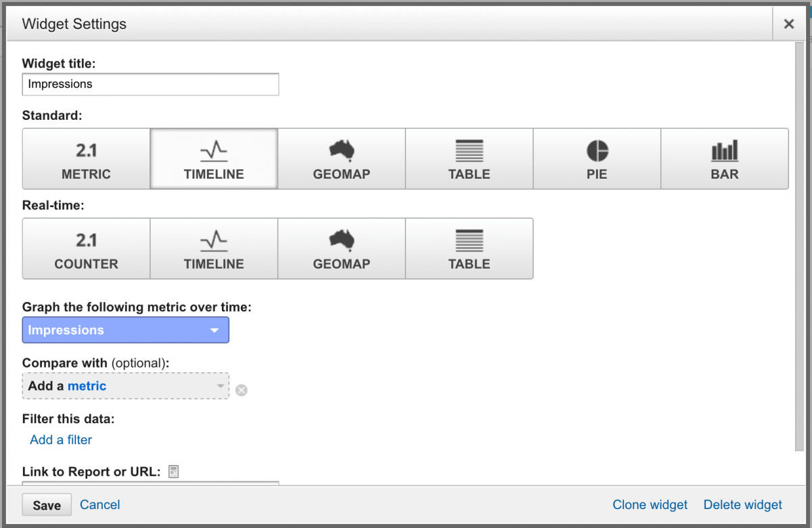Select the Real-time COUNTER widget type

pos(86,248)
